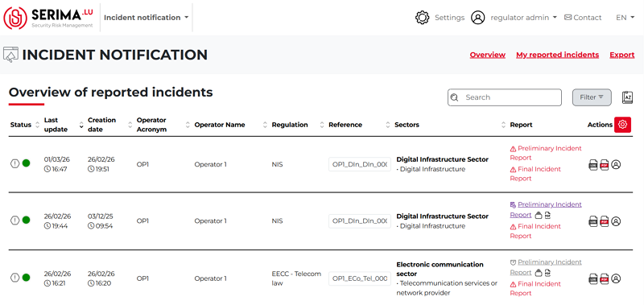Open the Settings gear icon
Image resolution: width=644 pixels, height=305 pixels.
[x=422, y=18]
